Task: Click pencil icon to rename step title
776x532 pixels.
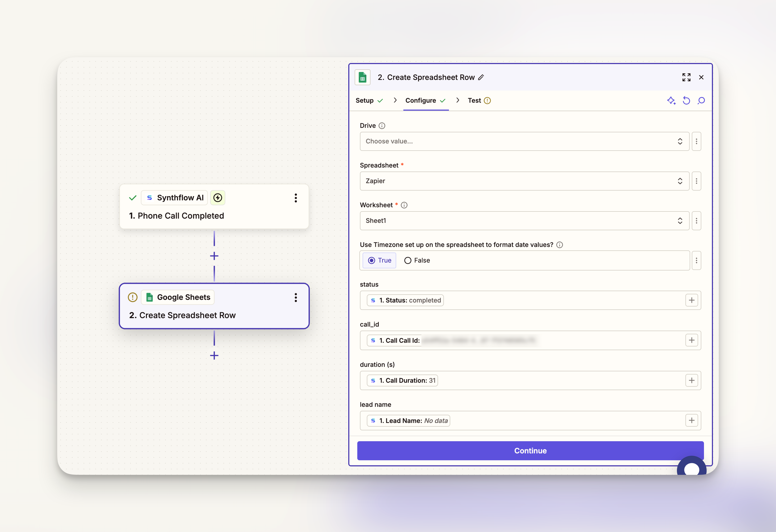Action: pyautogui.click(x=481, y=78)
